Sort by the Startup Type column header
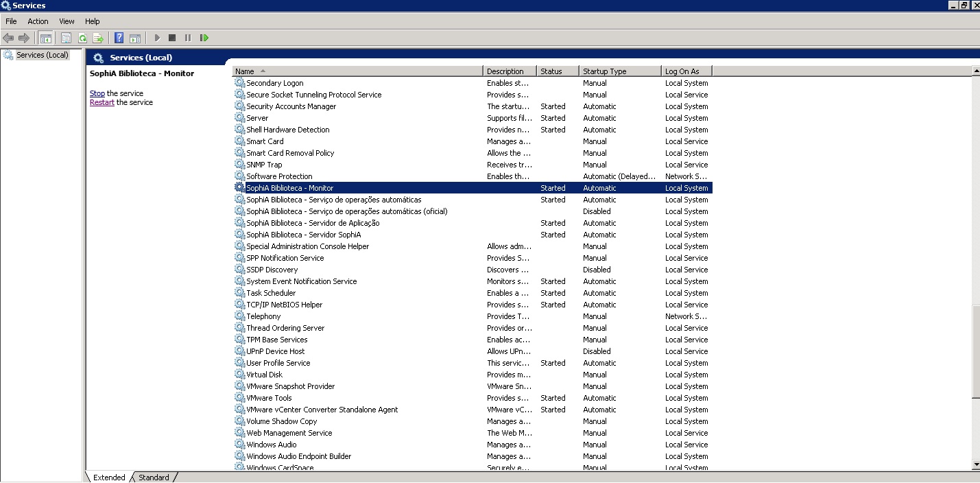 pyautogui.click(x=620, y=71)
